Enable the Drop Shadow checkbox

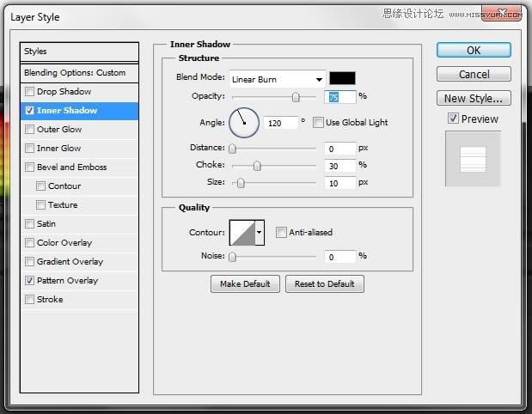tap(29, 92)
